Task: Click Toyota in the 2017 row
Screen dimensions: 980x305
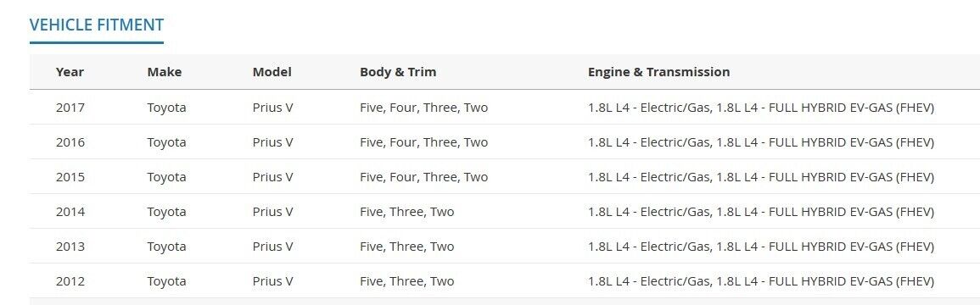Action: point(166,108)
